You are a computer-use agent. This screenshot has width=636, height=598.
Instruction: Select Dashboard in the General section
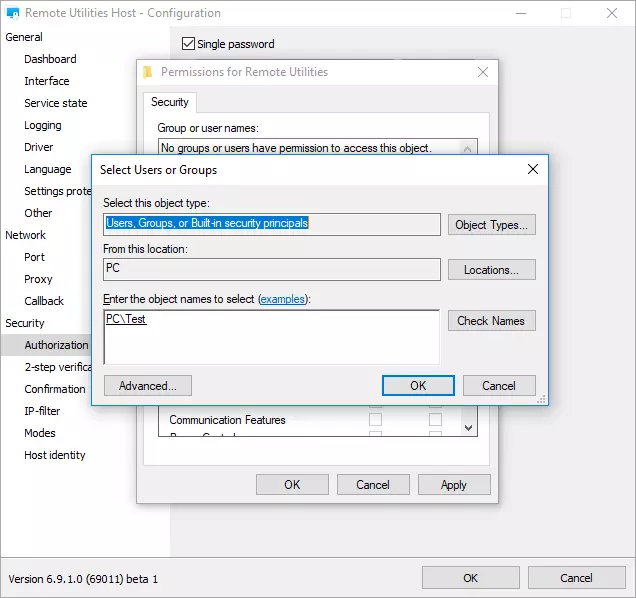pos(50,59)
